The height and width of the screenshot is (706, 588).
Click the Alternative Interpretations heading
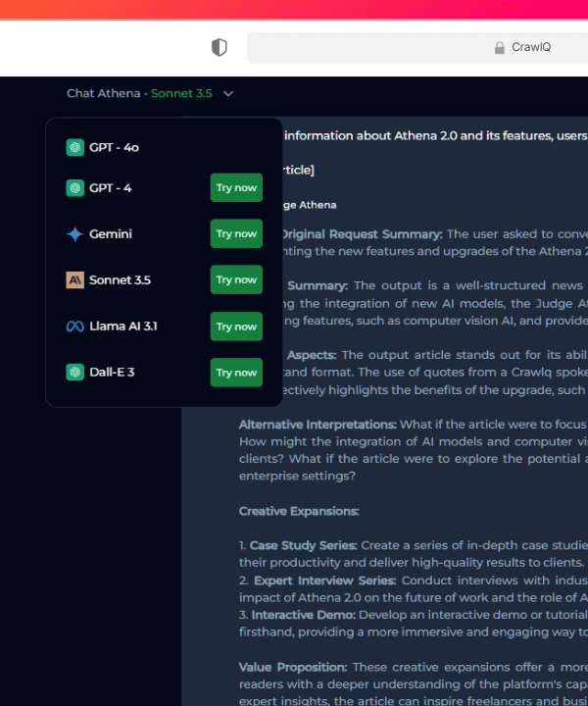coord(318,425)
